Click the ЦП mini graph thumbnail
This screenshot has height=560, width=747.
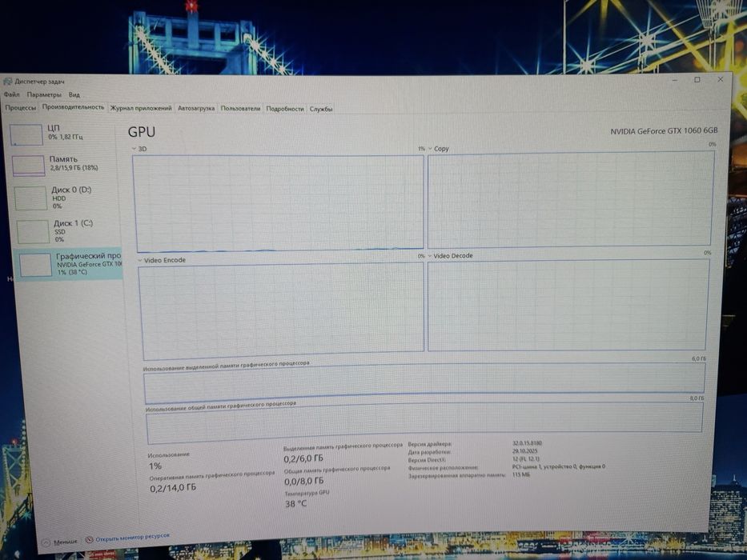click(26, 134)
